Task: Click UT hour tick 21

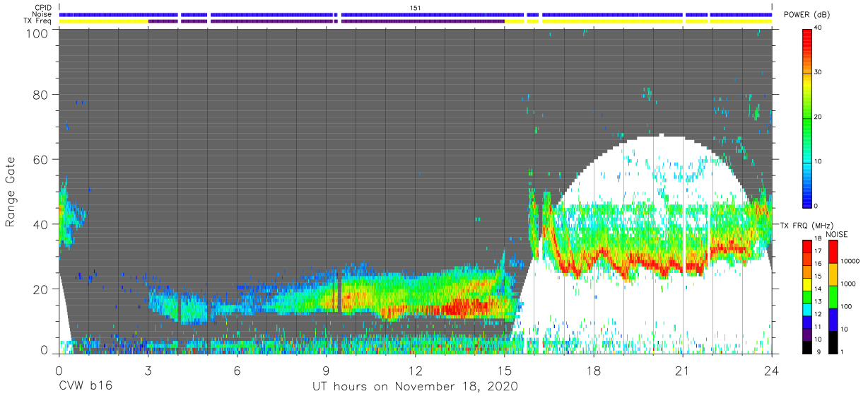Action: (683, 370)
